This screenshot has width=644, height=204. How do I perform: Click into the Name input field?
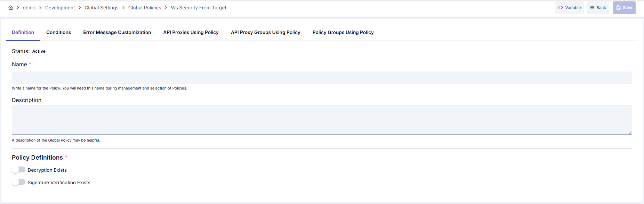point(322,78)
